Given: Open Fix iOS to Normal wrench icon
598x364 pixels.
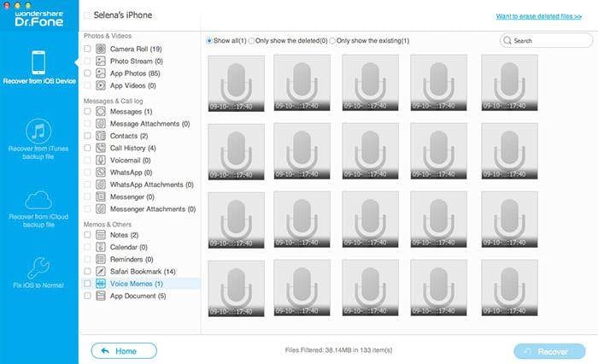Looking at the screenshot, I should [x=38, y=267].
